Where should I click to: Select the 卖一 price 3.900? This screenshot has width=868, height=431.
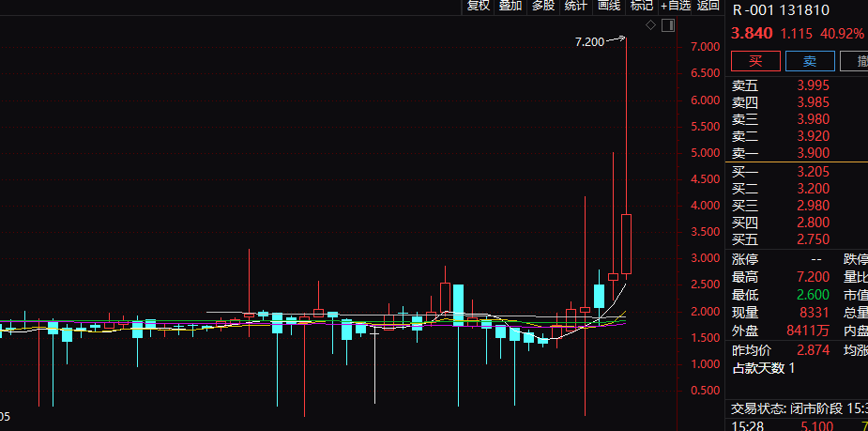pyautogui.click(x=813, y=153)
